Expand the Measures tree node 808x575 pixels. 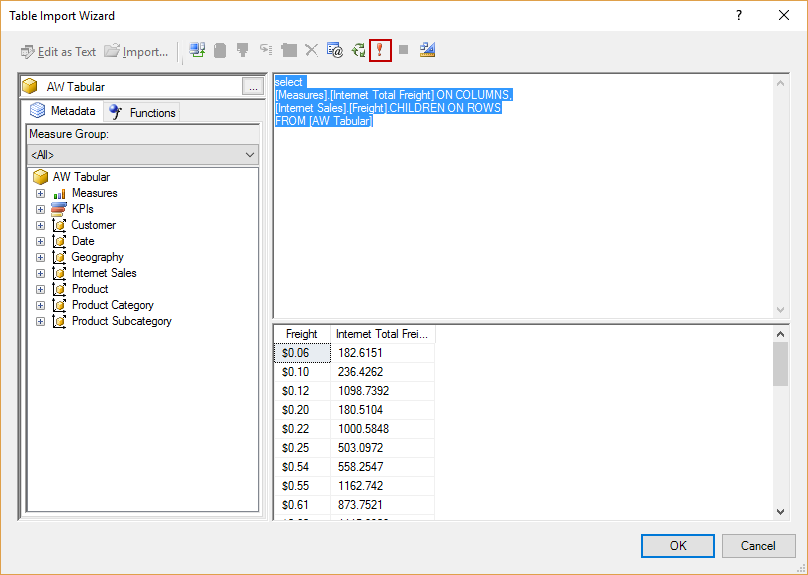pyautogui.click(x=41, y=193)
